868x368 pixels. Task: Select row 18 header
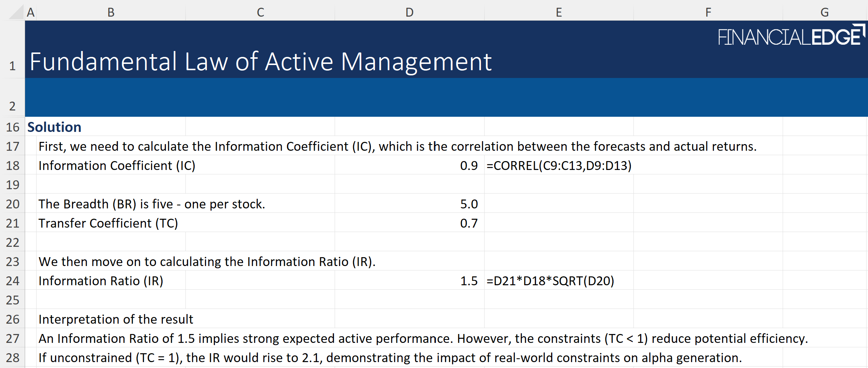(x=13, y=166)
